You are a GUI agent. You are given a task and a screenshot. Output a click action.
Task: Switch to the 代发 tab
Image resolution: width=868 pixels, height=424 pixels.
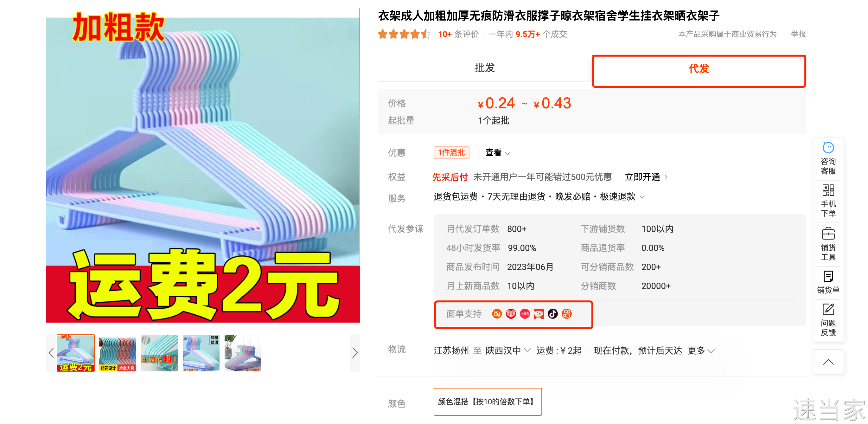pos(699,69)
